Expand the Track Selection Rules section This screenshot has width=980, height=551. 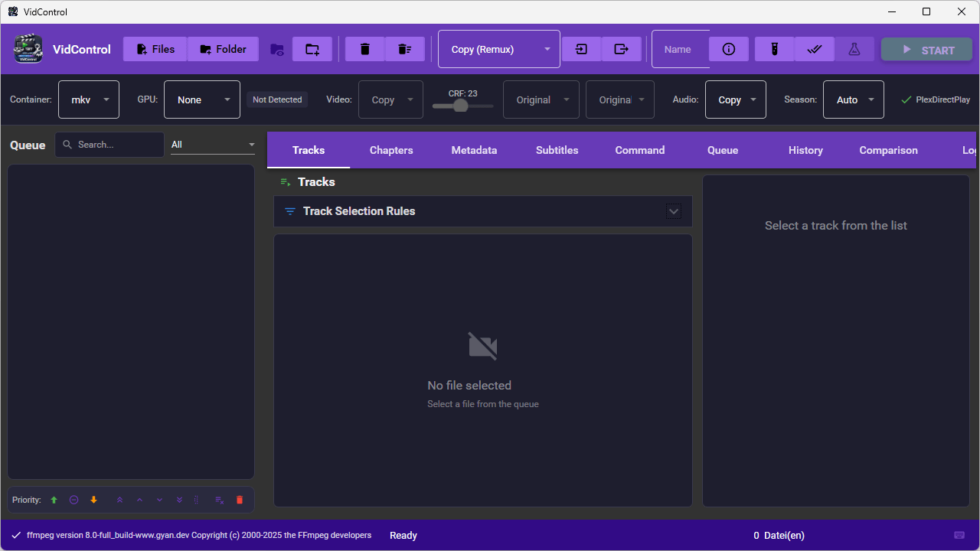673,211
